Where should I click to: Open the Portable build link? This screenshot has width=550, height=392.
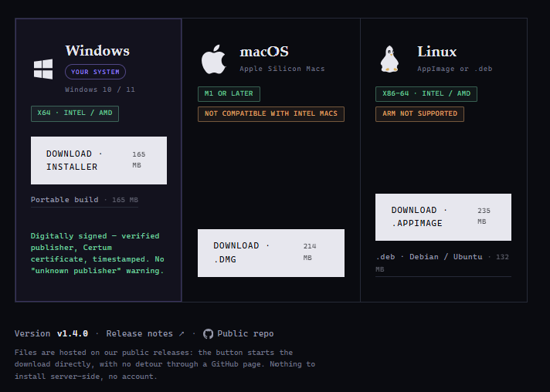click(x=84, y=200)
